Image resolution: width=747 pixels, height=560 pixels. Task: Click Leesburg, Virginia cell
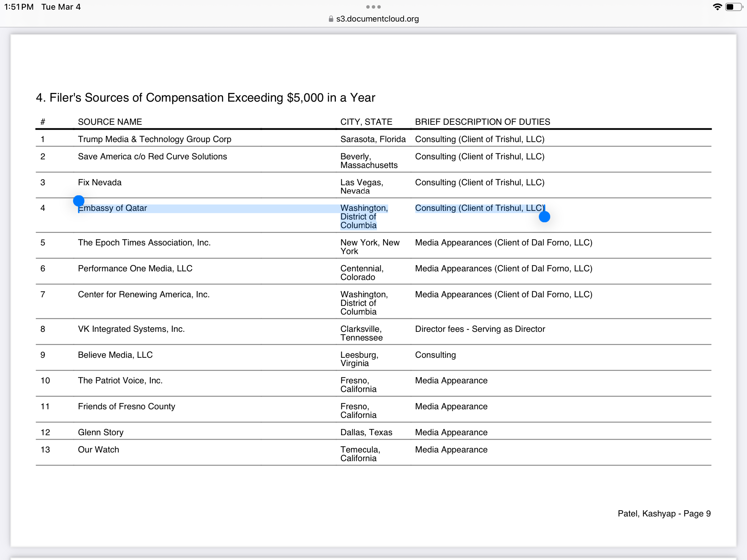pyautogui.click(x=359, y=359)
